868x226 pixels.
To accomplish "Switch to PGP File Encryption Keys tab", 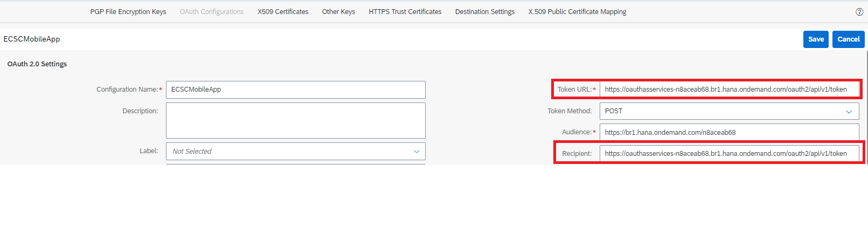I will [128, 11].
